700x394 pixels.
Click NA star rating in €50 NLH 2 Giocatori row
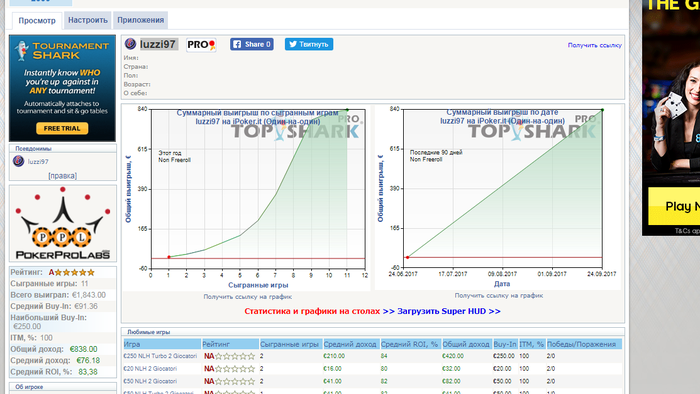coord(229,381)
